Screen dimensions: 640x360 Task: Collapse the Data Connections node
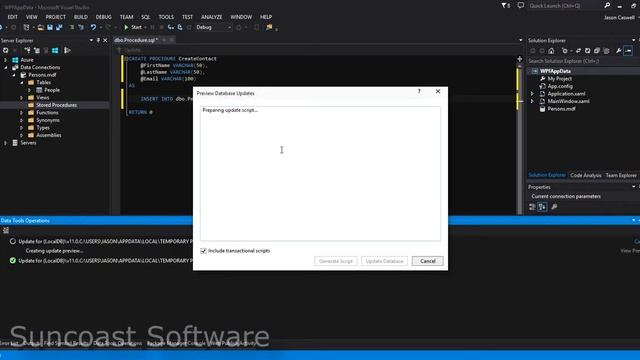pos(5,67)
